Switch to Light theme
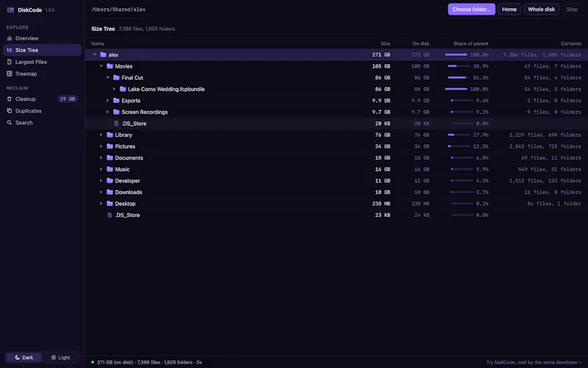 click(60, 358)
